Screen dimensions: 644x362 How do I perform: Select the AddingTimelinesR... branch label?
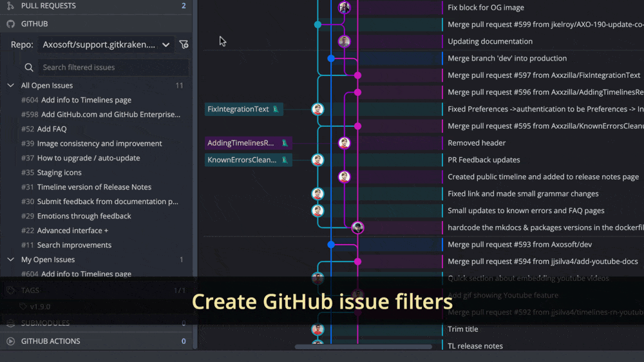pos(249,143)
